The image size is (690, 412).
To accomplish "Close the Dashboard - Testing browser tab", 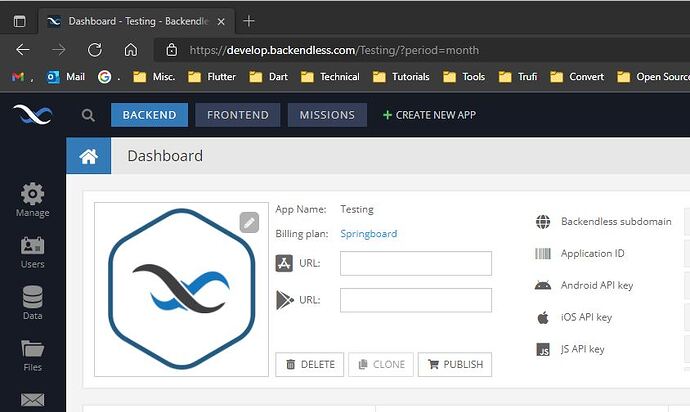I will 221,21.
